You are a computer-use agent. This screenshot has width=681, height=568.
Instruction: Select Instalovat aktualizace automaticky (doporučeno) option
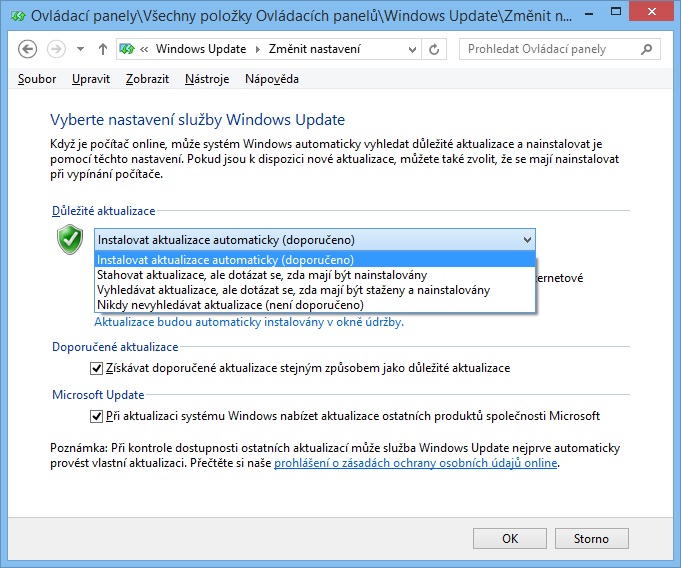[315, 260]
